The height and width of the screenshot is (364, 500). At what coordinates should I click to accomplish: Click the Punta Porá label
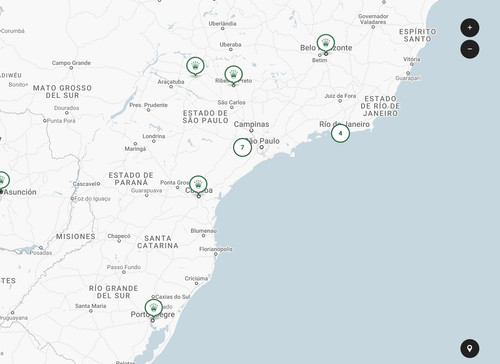[x=61, y=121]
